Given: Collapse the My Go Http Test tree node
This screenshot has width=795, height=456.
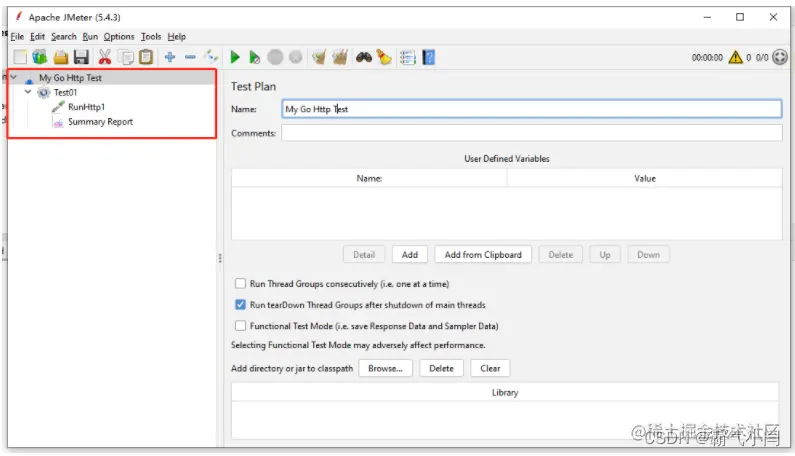Looking at the screenshot, I should coord(14,78).
